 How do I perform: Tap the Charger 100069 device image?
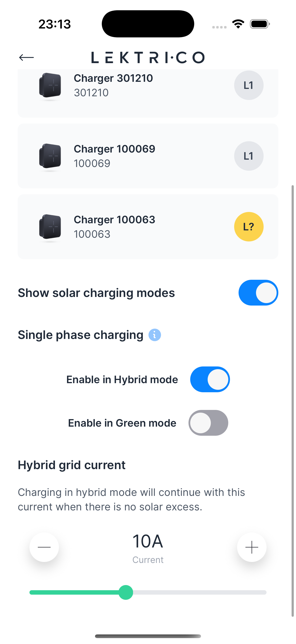(x=50, y=156)
